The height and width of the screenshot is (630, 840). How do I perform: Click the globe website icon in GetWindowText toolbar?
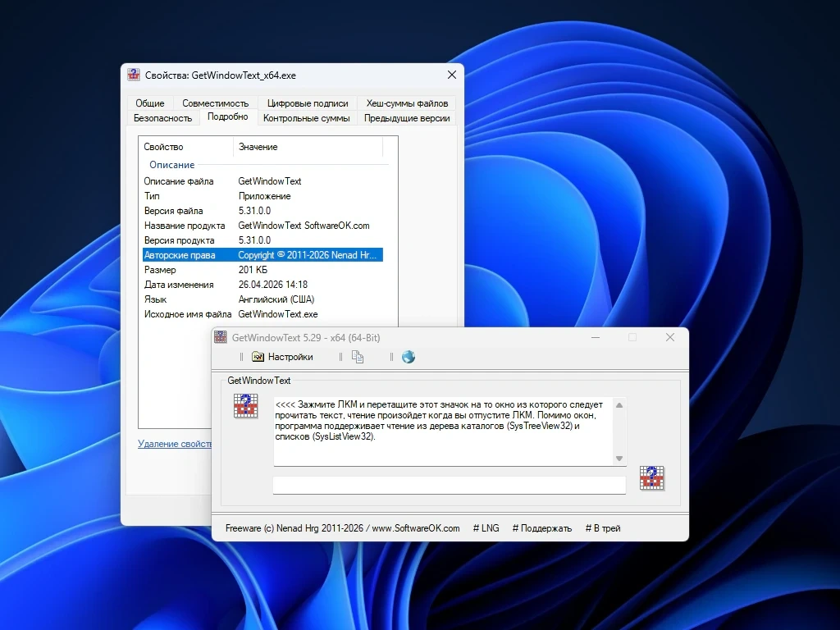[409, 357]
